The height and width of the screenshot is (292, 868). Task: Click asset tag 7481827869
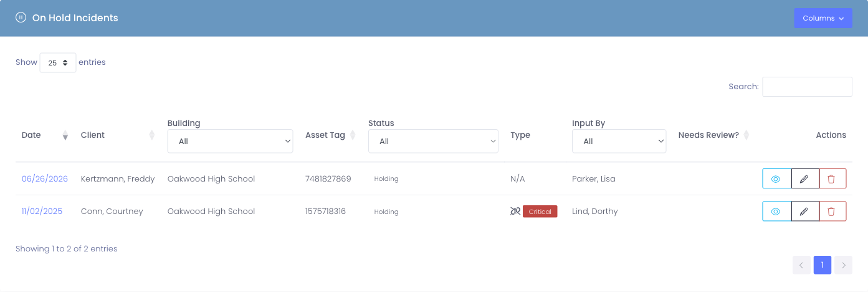pyautogui.click(x=328, y=179)
